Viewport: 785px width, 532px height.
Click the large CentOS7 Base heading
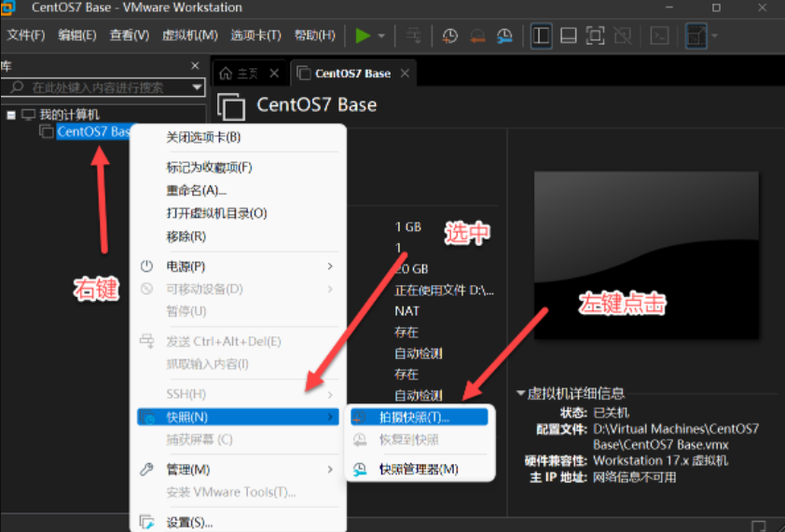click(316, 104)
